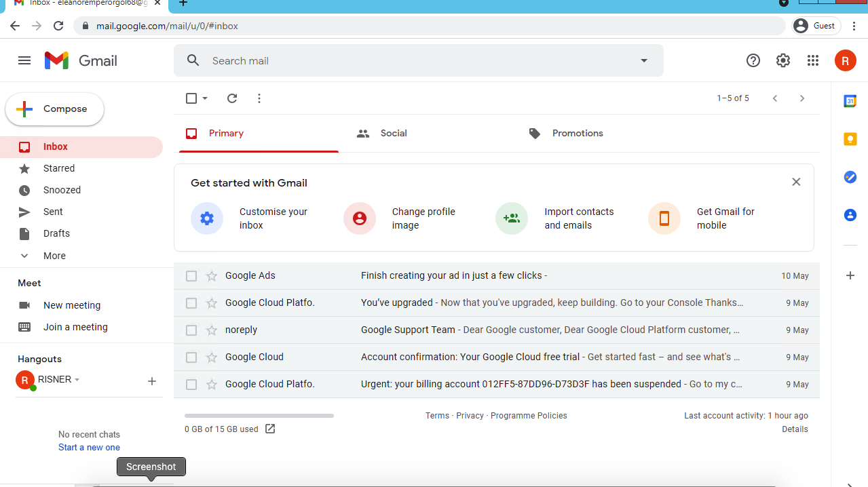Click the Start a new one link
Image resolution: width=868 pixels, height=487 pixels.
tap(89, 448)
